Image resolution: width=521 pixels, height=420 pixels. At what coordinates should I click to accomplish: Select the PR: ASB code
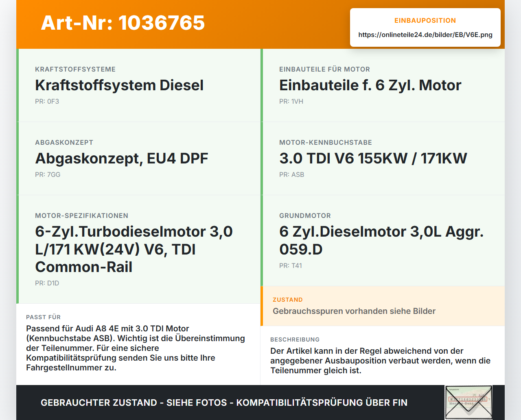click(292, 175)
